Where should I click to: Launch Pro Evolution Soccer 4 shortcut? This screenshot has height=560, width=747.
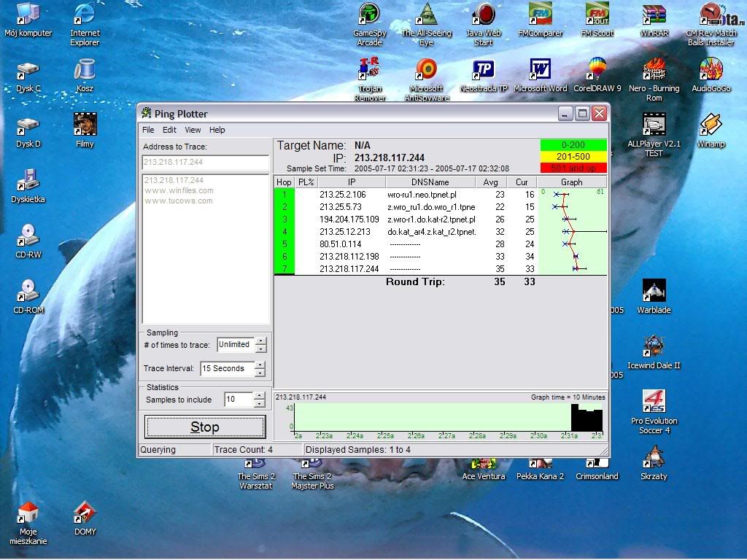654,402
